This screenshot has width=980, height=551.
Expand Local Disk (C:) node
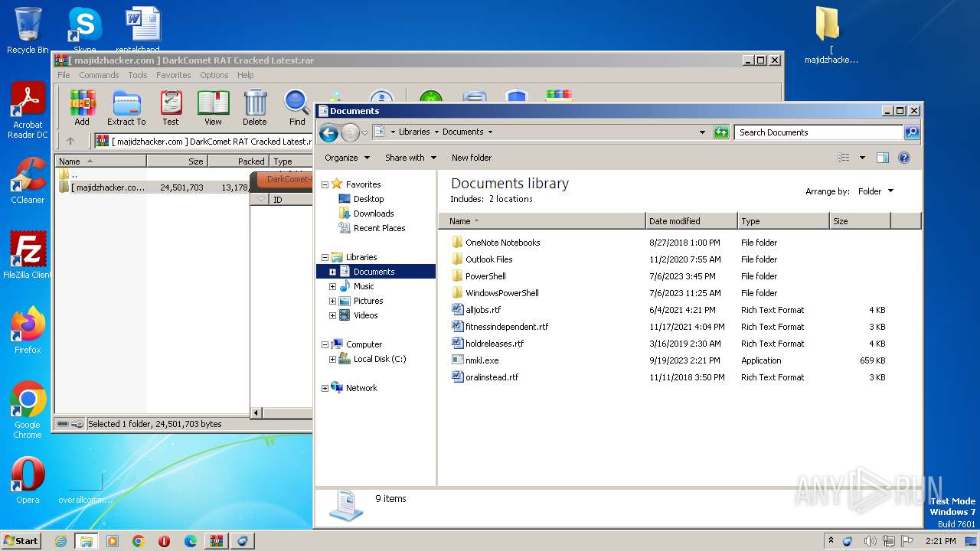tap(332, 359)
